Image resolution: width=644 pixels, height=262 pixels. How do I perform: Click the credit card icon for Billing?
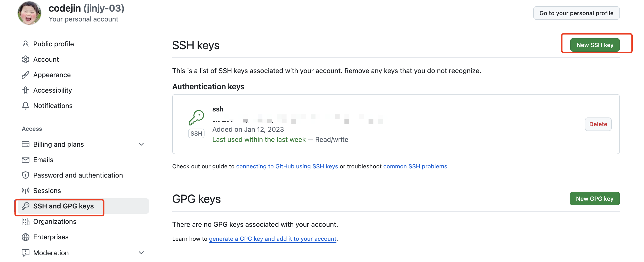(26, 144)
